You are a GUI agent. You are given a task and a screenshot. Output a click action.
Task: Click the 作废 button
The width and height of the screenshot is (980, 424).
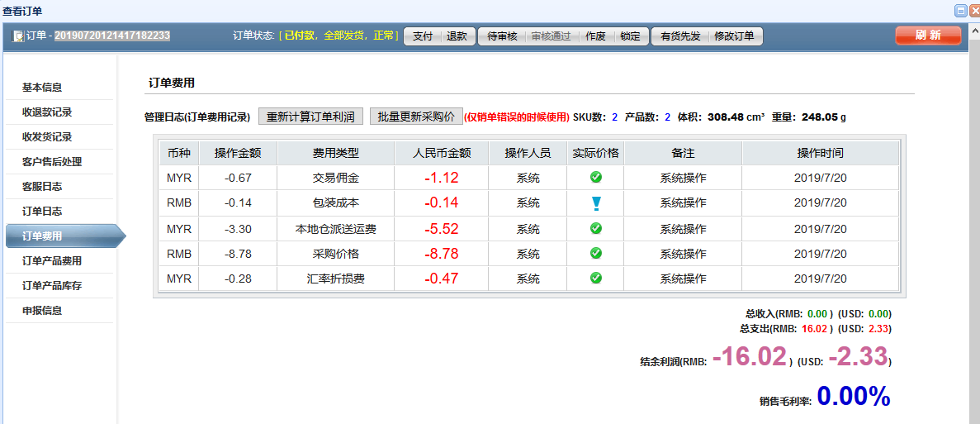pyautogui.click(x=595, y=36)
